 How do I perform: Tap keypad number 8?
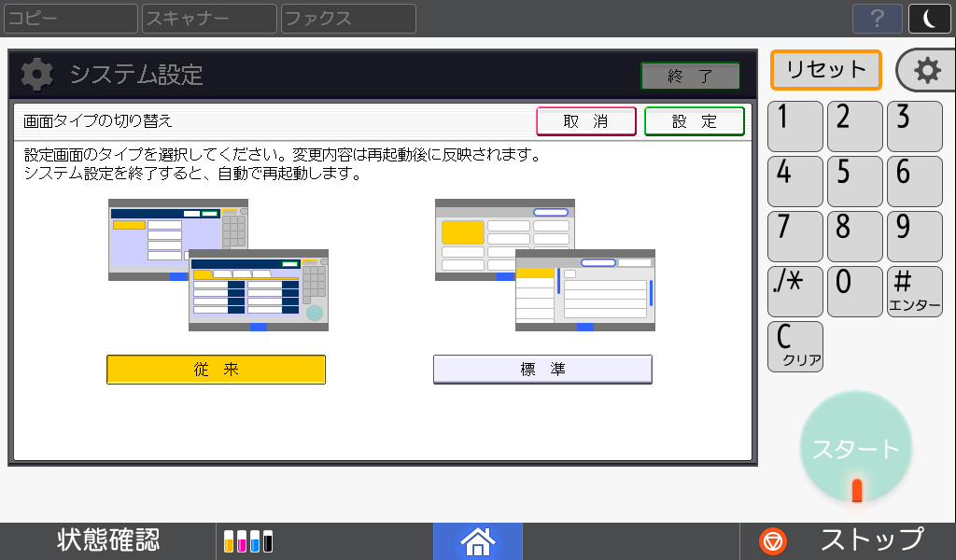tap(855, 236)
